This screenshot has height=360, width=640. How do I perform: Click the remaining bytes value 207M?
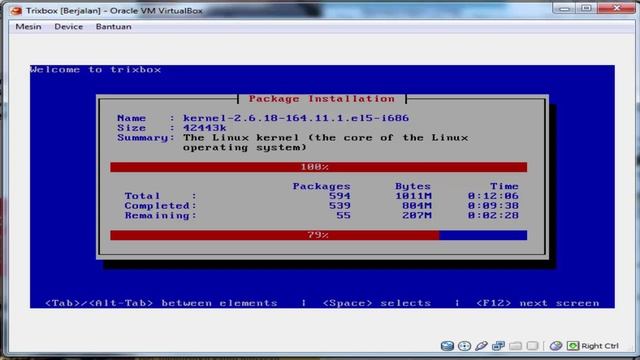417,216
